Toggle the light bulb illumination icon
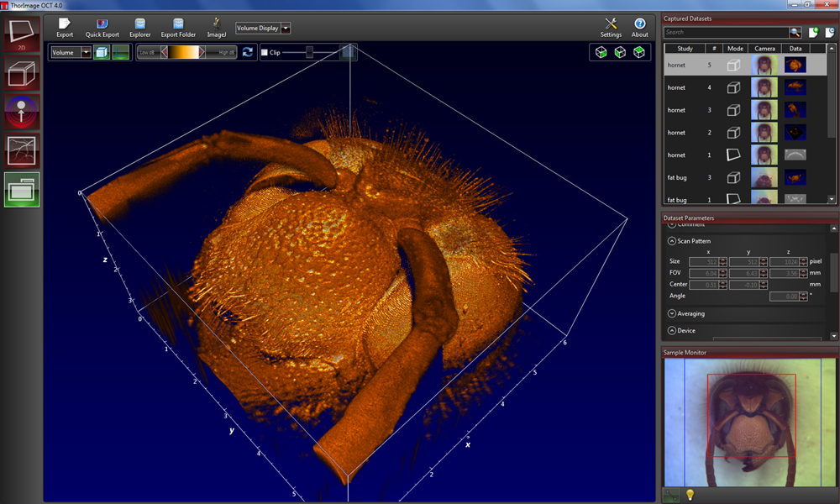 (x=690, y=495)
